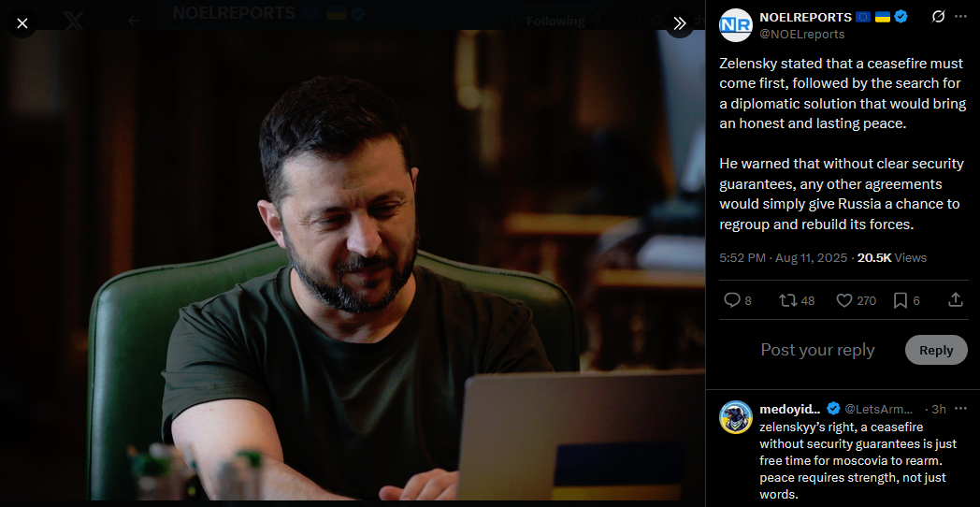Click the medoyid verified badge
This screenshot has height=507, width=980.
834,409
